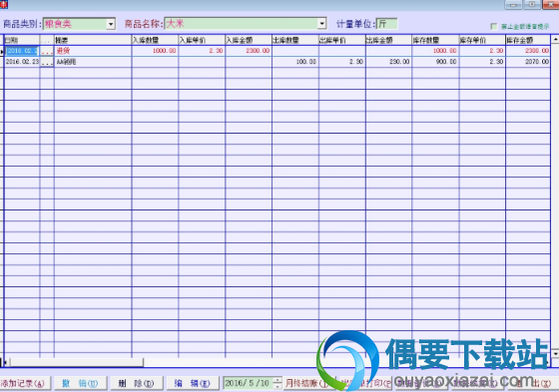This screenshot has width=559, height=392.
Task: Click the 出库金额 column header
Action: [388, 40]
